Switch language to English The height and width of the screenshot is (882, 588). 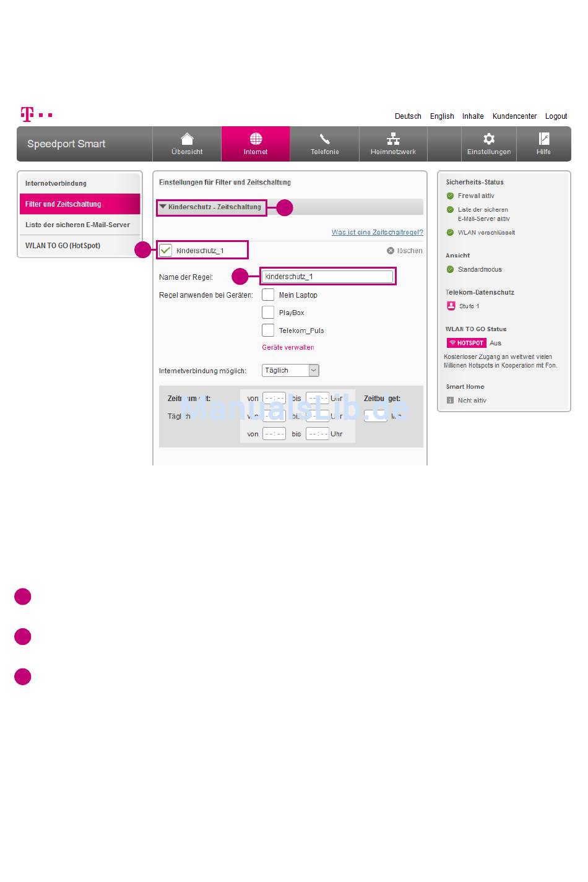[442, 116]
